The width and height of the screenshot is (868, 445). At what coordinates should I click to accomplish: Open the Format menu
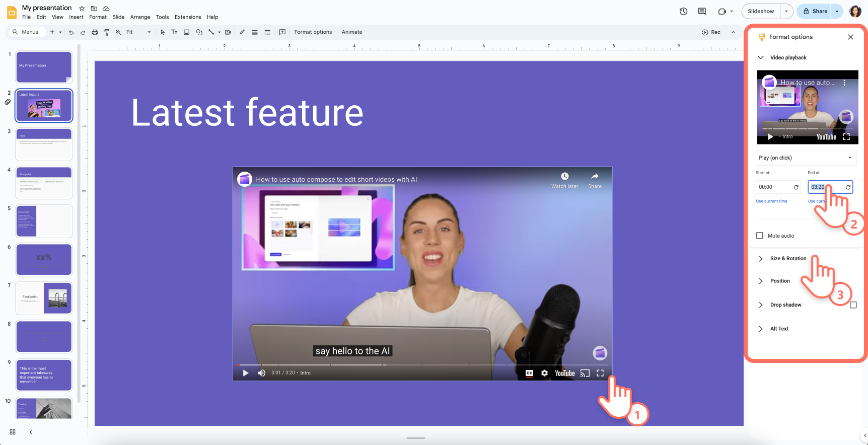click(98, 17)
